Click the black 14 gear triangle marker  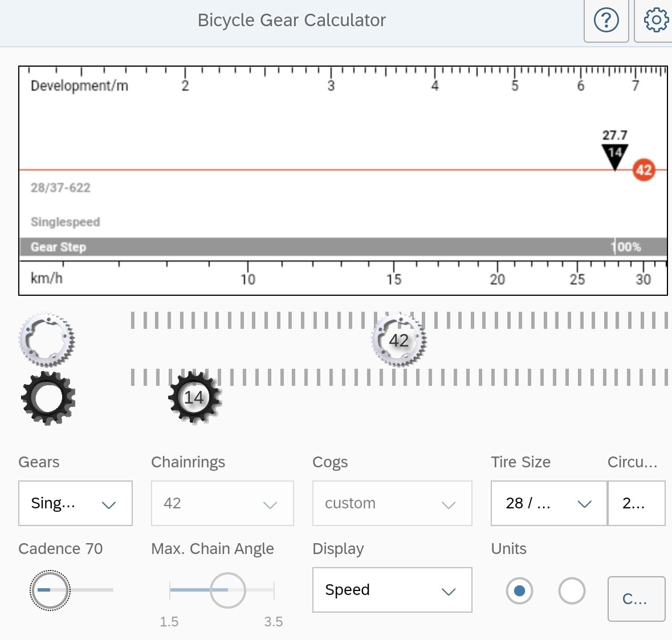pos(614,156)
